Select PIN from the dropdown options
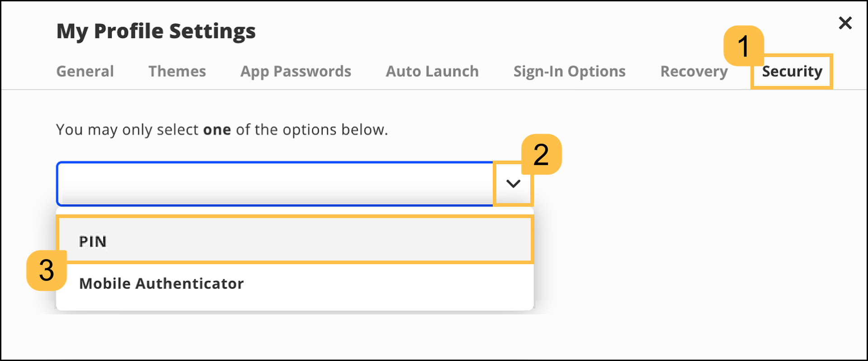Screen dimensions: 868x361 [93, 241]
